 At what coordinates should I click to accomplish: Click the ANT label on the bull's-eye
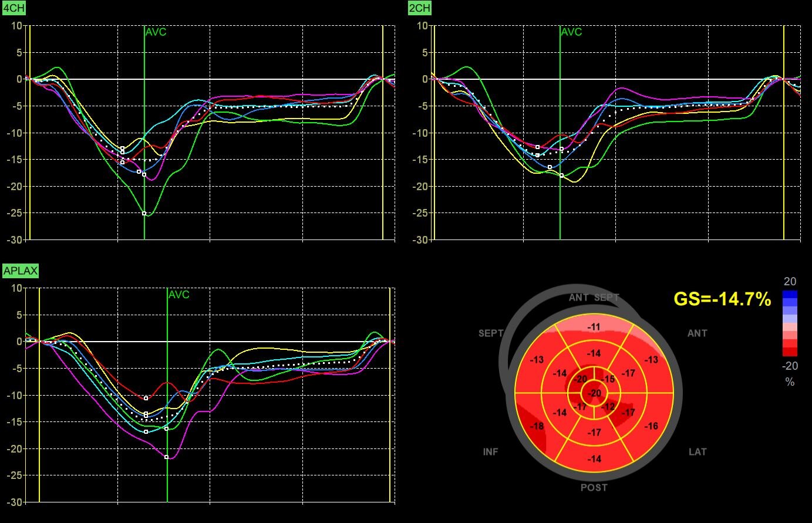click(x=698, y=333)
